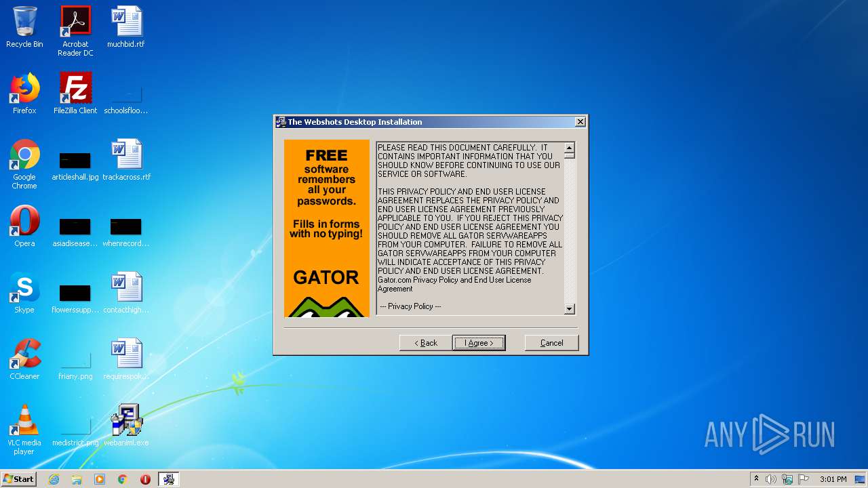The image size is (868, 488).
Task: Open Google Chrome desktop shortcut
Action: [24, 164]
